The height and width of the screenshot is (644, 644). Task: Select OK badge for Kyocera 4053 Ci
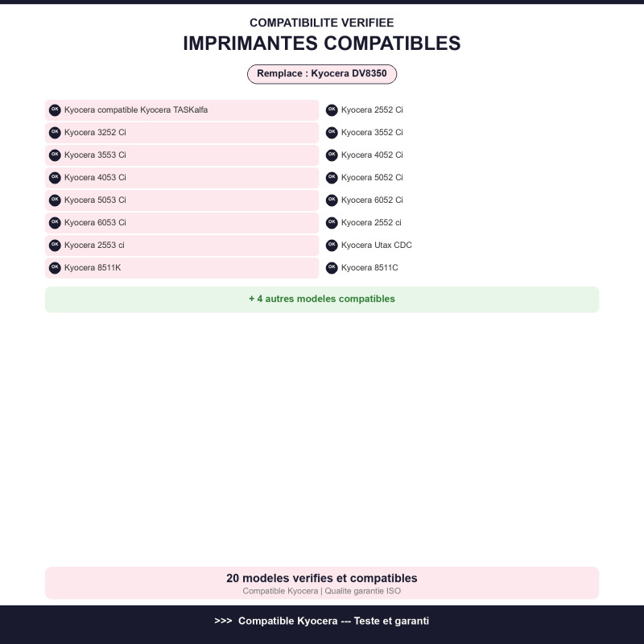coord(55,178)
